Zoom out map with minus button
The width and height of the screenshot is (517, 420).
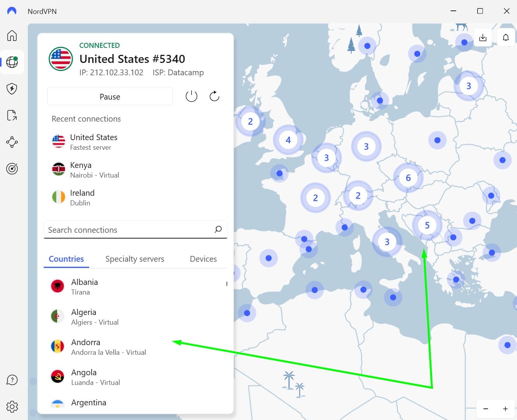486,409
